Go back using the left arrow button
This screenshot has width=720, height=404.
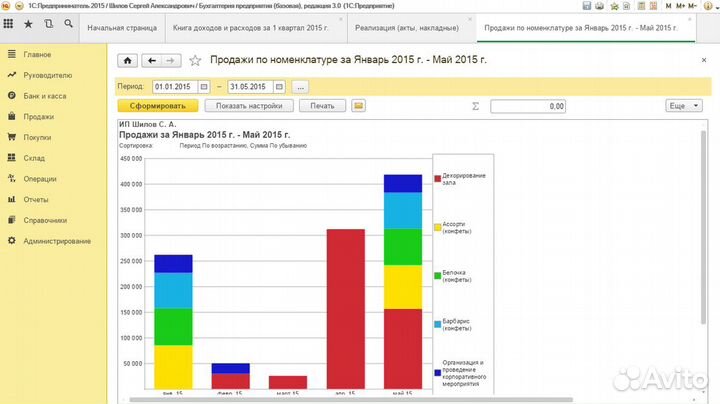(150, 61)
